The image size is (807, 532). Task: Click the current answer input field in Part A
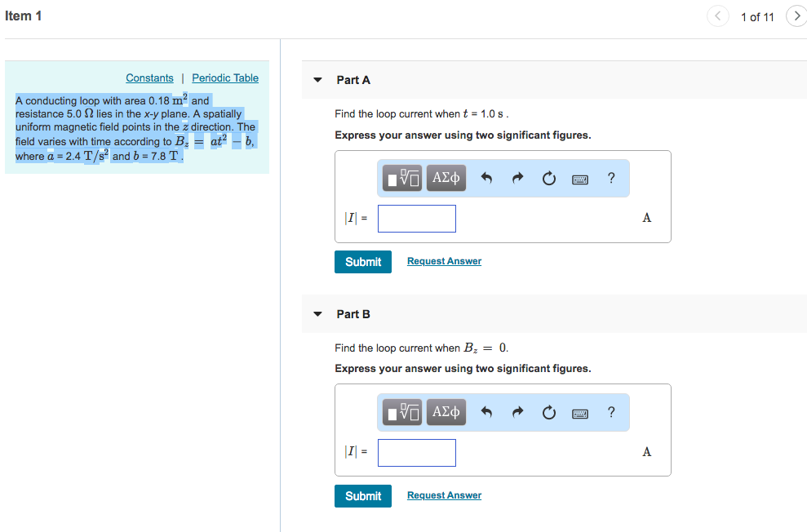(x=416, y=218)
